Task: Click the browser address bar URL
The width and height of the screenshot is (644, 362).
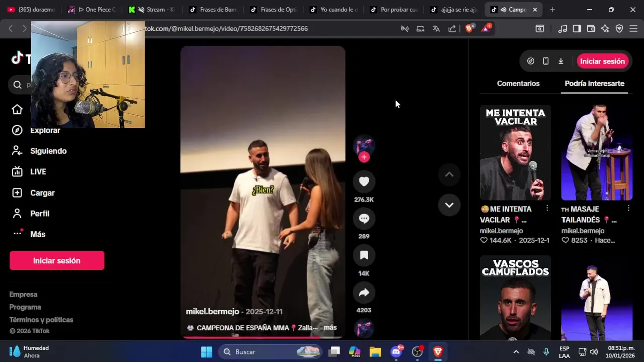Action: pos(226,29)
